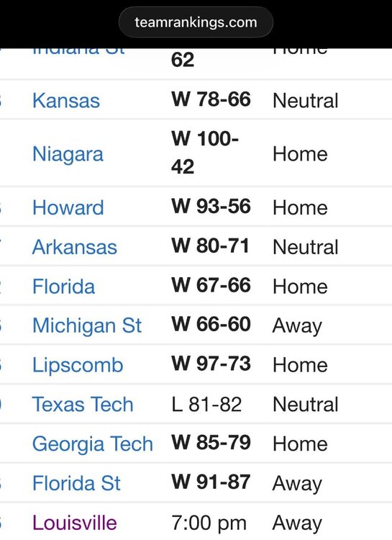The image size is (392, 540).
Task: Click the Neutral location in Arkansas row
Action: 306,247
